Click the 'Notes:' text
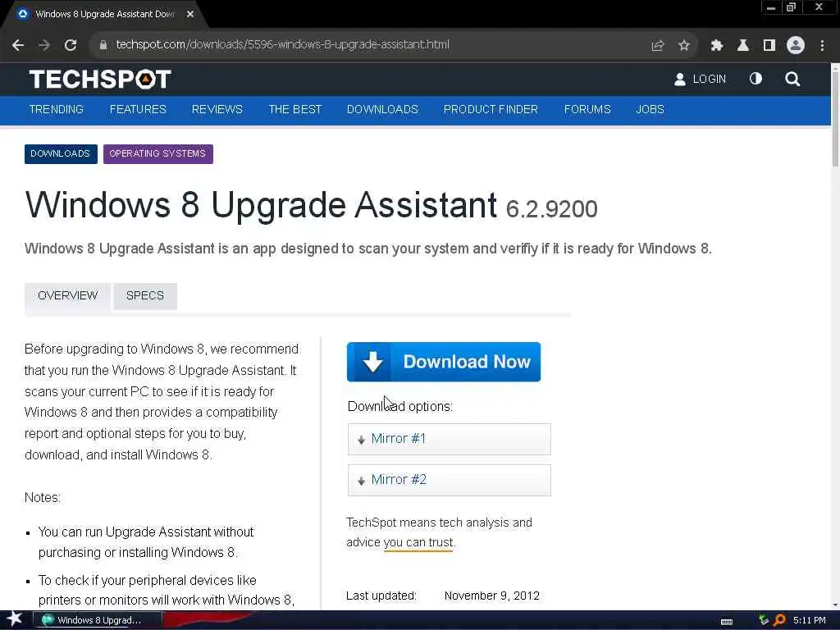 [x=43, y=498]
